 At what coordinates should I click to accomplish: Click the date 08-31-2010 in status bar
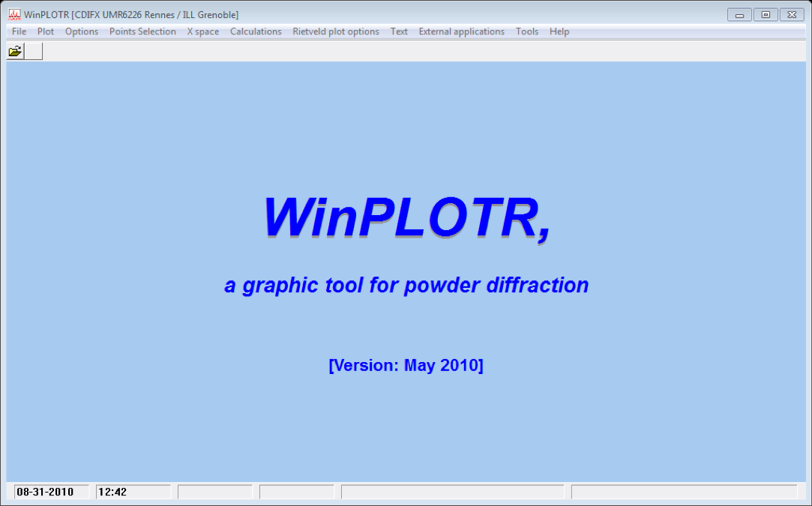[45, 492]
